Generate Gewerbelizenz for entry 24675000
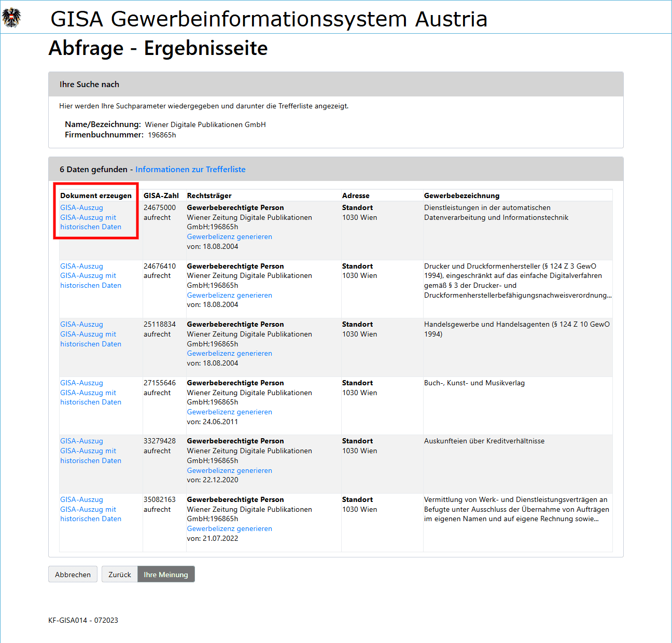 (229, 237)
